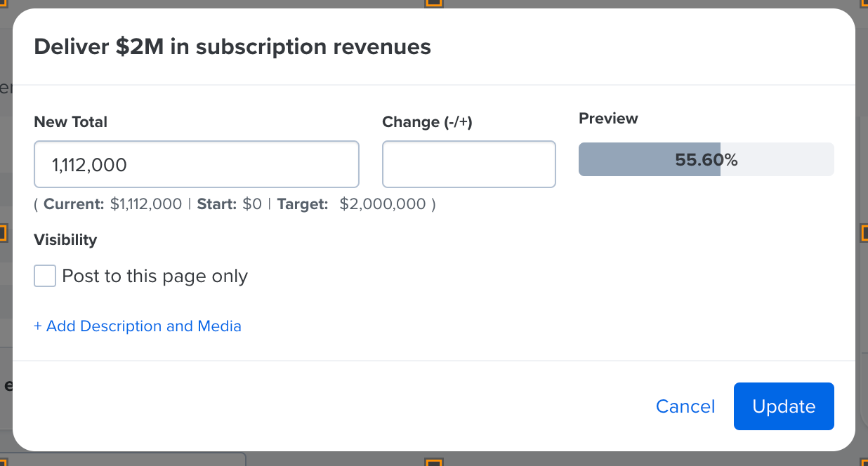The height and width of the screenshot is (466, 868).
Task: Click the New Total input field
Action: [197, 164]
